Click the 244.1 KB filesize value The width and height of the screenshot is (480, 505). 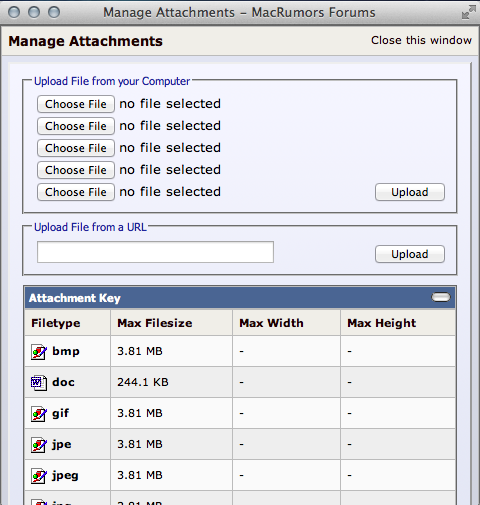coord(143,382)
